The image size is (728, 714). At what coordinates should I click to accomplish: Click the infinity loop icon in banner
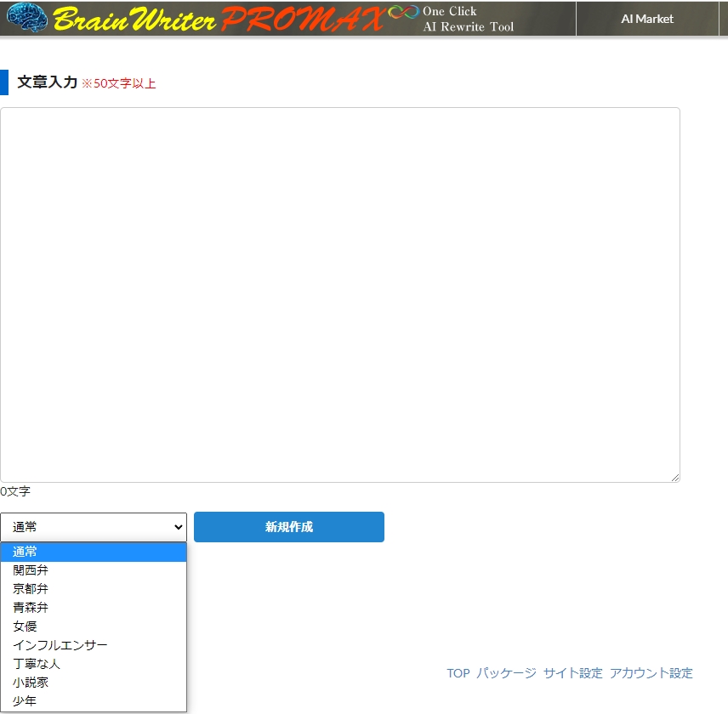(x=403, y=14)
